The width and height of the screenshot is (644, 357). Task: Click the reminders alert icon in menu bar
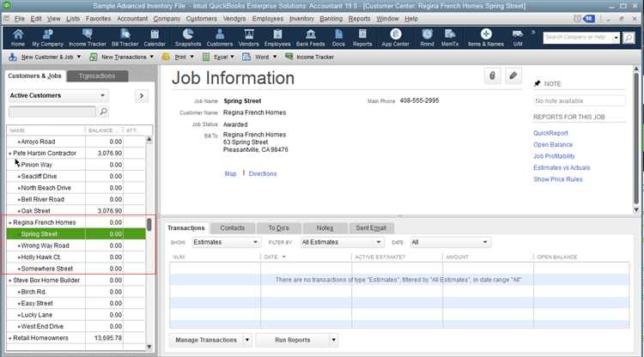[577, 19]
